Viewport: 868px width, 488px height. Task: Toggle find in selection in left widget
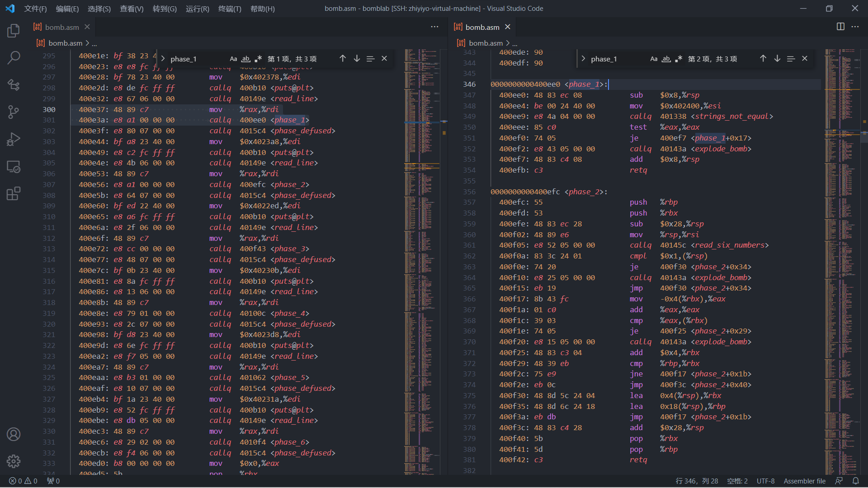pyautogui.click(x=370, y=59)
